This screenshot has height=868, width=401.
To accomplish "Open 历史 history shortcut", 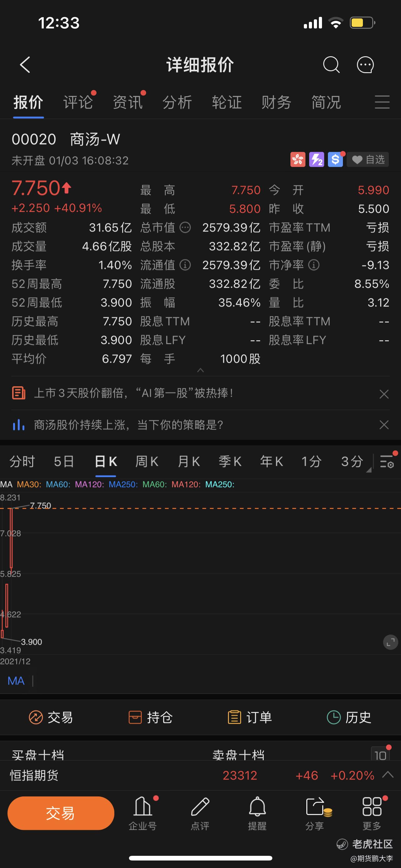I will (x=349, y=718).
